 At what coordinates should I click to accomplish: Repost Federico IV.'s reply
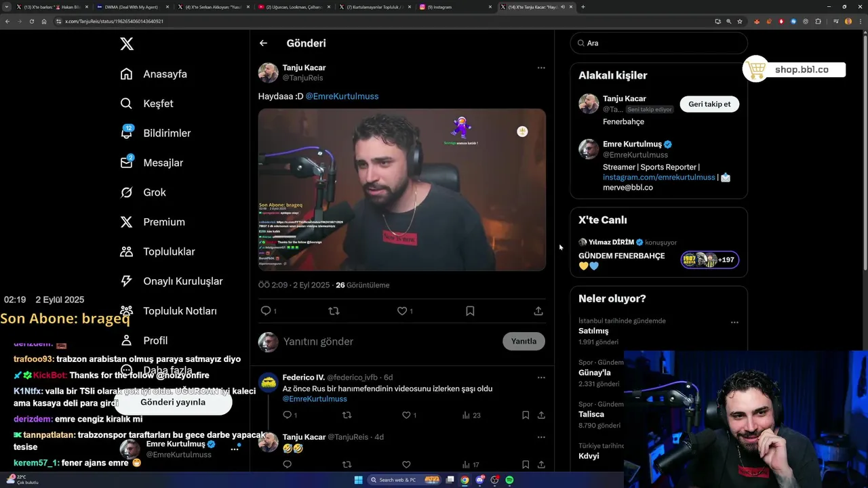point(347,415)
